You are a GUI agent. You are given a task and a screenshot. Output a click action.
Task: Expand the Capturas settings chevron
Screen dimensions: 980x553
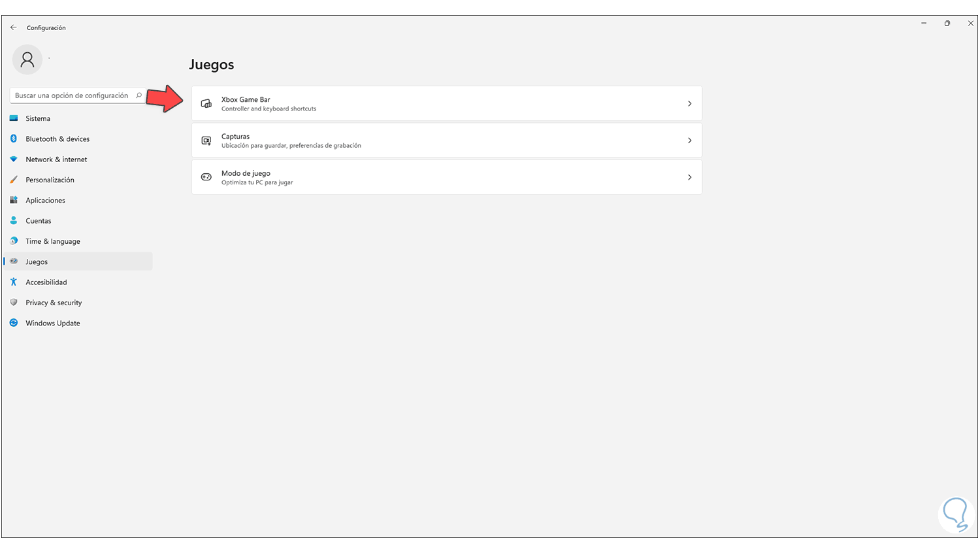pos(689,141)
